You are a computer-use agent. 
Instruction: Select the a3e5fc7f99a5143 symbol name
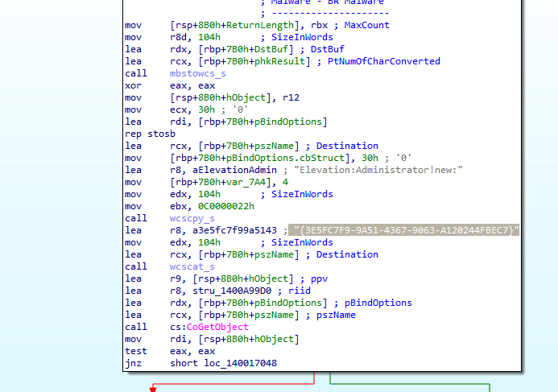tap(234, 230)
